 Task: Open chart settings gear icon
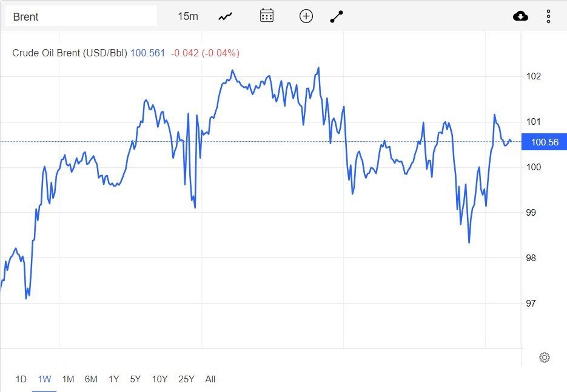[x=544, y=357]
